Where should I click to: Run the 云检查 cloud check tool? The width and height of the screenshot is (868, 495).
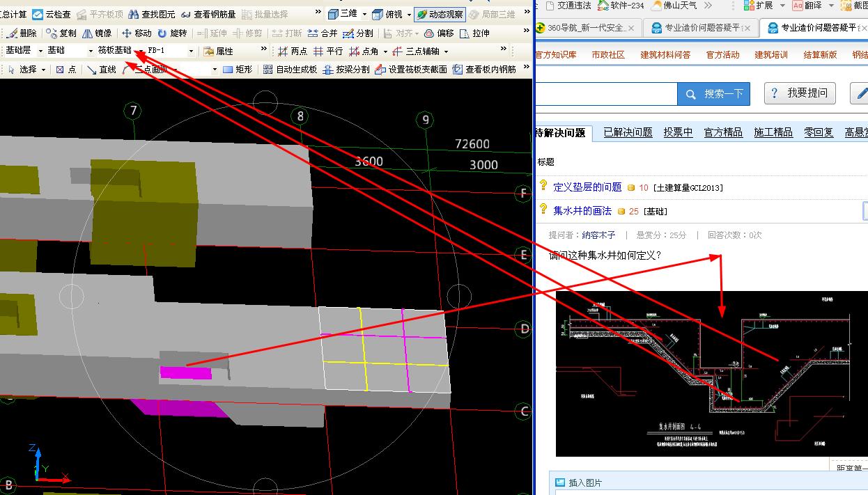[51, 14]
